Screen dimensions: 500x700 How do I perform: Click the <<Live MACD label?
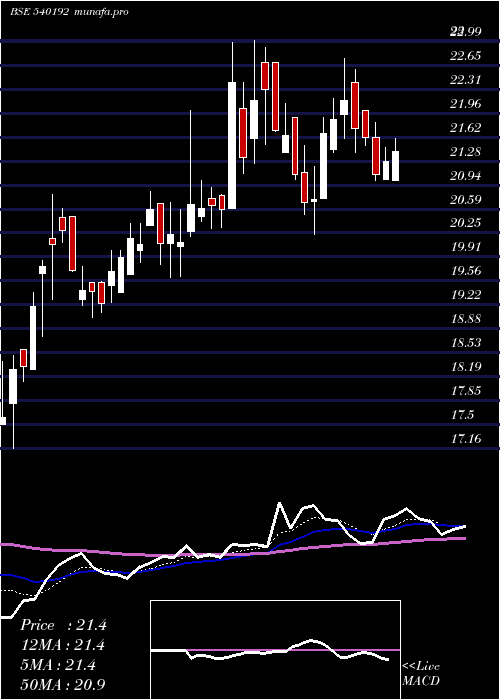click(x=421, y=673)
